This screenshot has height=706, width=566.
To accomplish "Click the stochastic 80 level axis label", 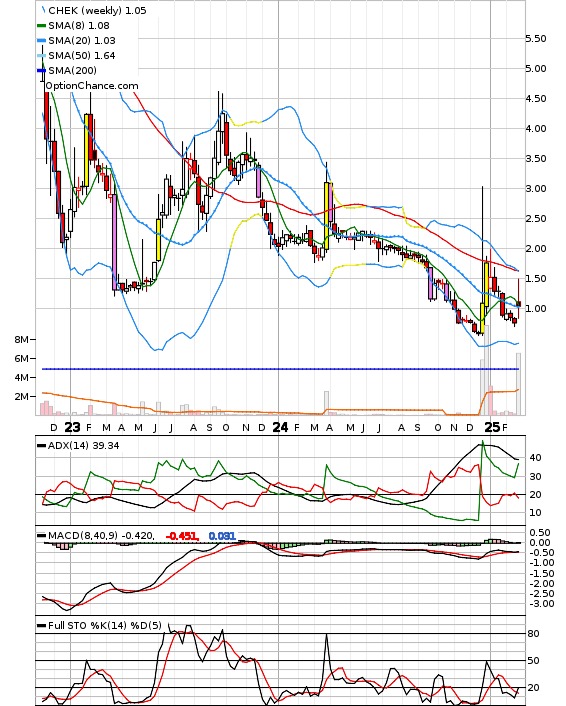I will 533,634.
